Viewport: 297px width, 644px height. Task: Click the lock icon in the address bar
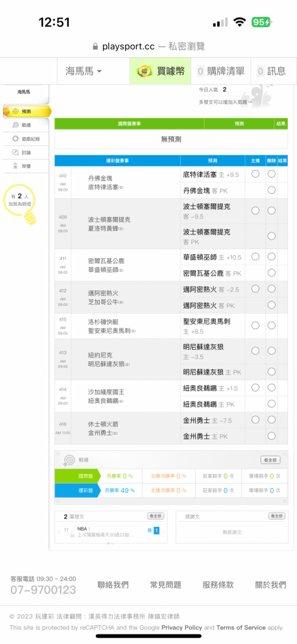(96, 46)
